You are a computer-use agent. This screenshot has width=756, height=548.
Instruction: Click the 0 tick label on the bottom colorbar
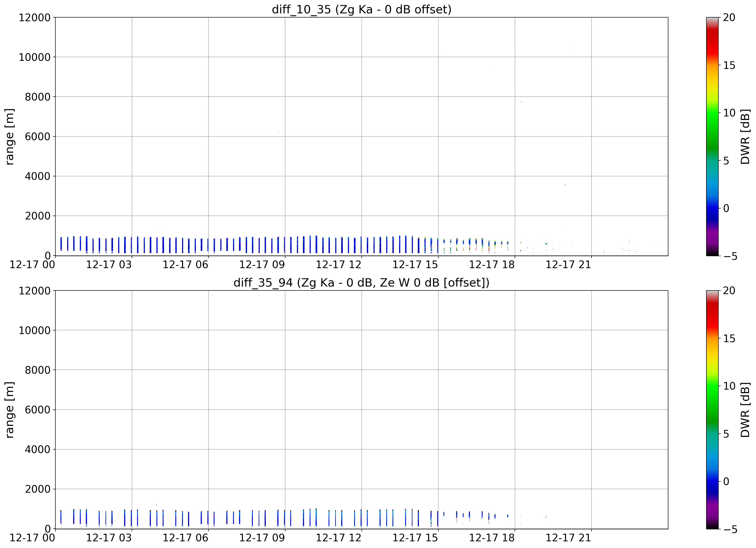pos(726,481)
